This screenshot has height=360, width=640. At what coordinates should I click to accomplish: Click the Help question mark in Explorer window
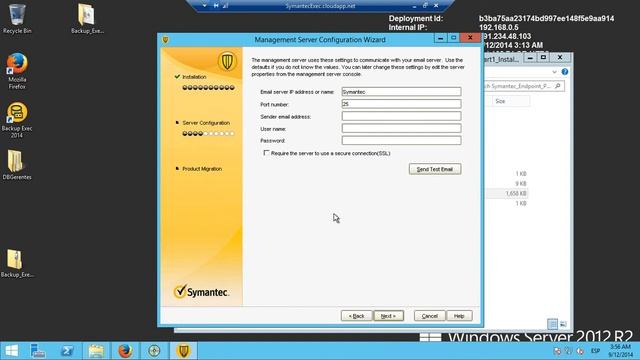point(564,72)
